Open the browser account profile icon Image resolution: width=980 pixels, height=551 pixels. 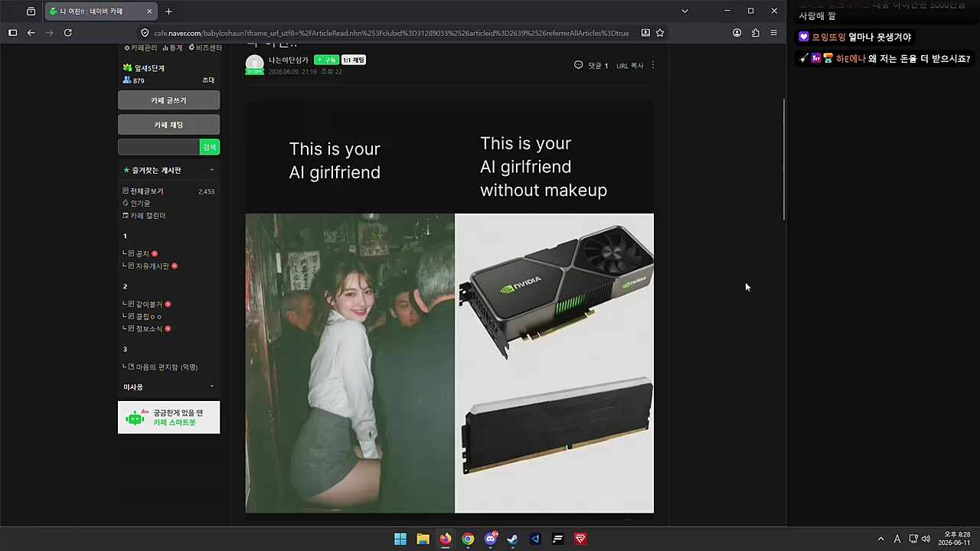pos(737,33)
